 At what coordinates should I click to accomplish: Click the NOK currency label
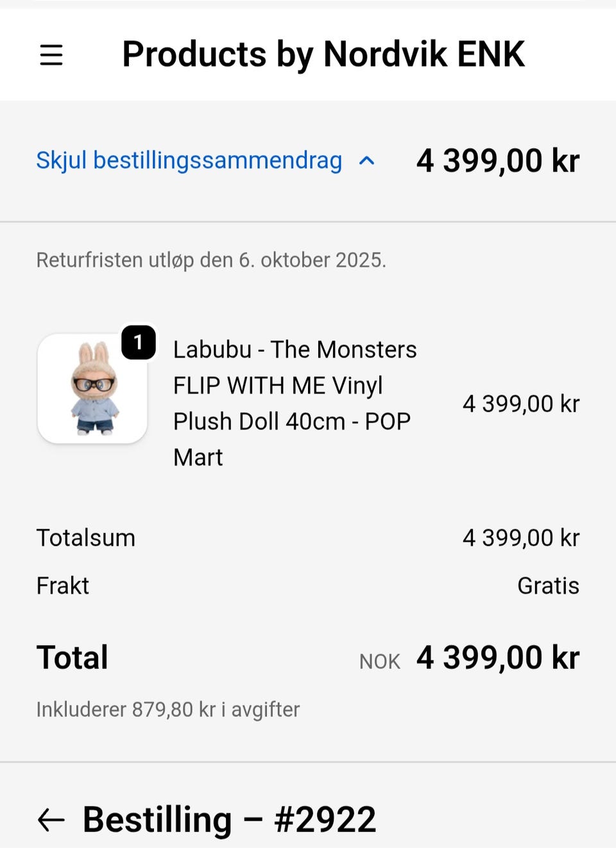[x=379, y=661]
